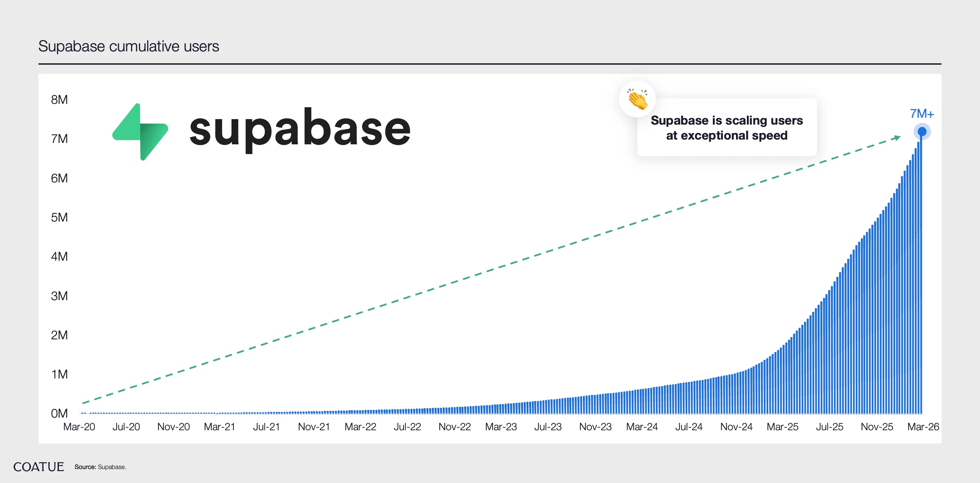
Task: Click the Mar-25 x-axis label
Action: pos(782,427)
